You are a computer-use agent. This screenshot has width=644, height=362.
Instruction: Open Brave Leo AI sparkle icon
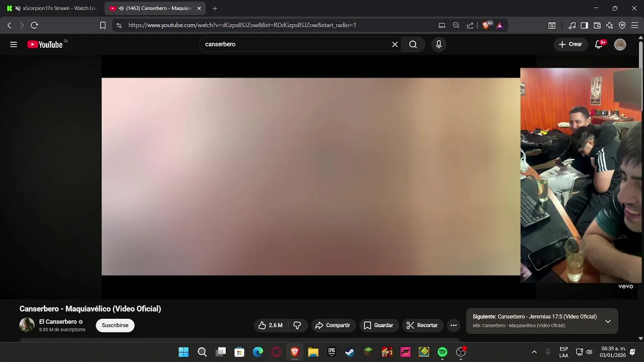610,25
